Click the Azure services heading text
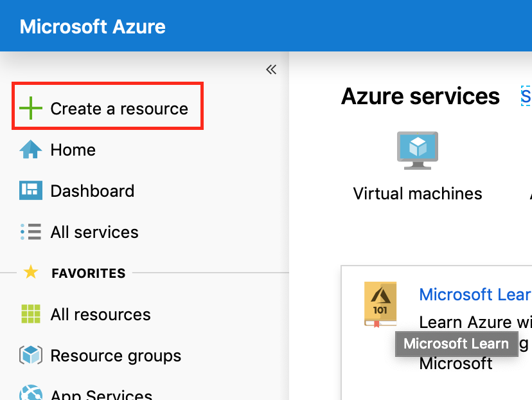532x400 pixels. pos(420,96)
